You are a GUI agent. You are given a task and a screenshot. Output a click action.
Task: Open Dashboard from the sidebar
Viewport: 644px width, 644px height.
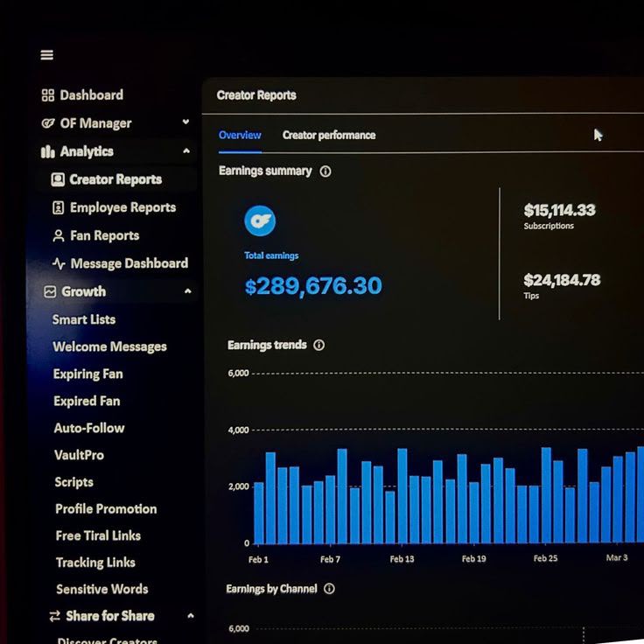(x=92, y=95)
